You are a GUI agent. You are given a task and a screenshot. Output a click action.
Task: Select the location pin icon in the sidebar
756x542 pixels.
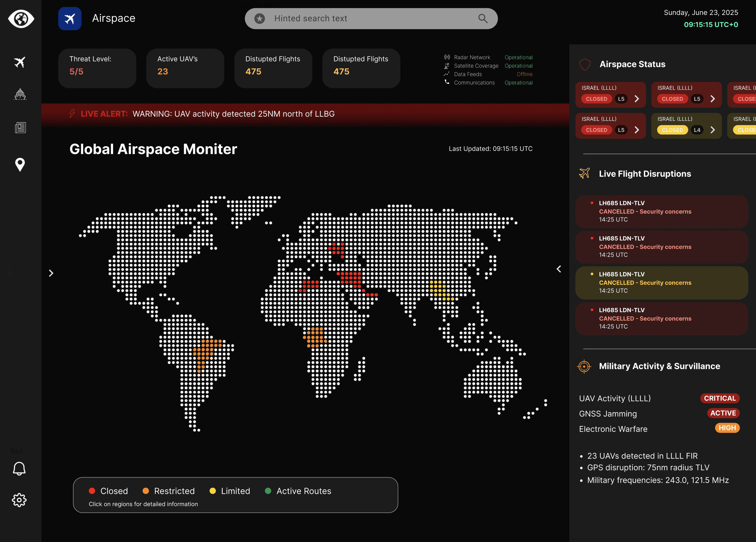click(20, 165)
